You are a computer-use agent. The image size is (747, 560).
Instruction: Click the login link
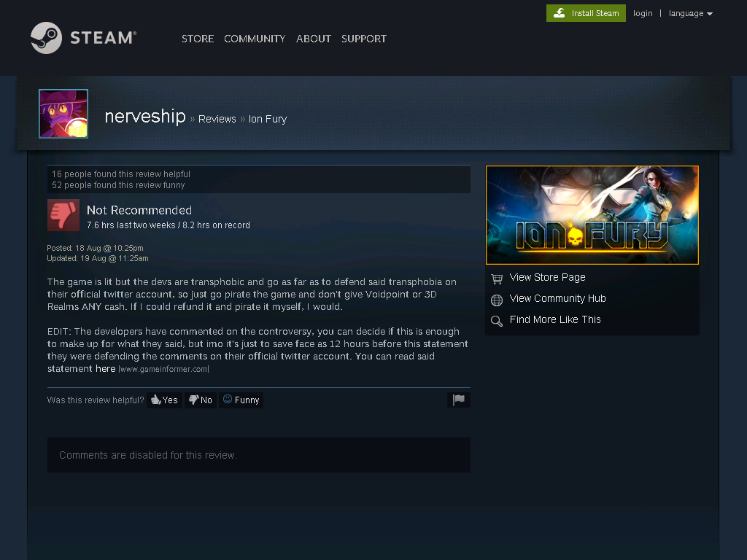tap(643, 13)
